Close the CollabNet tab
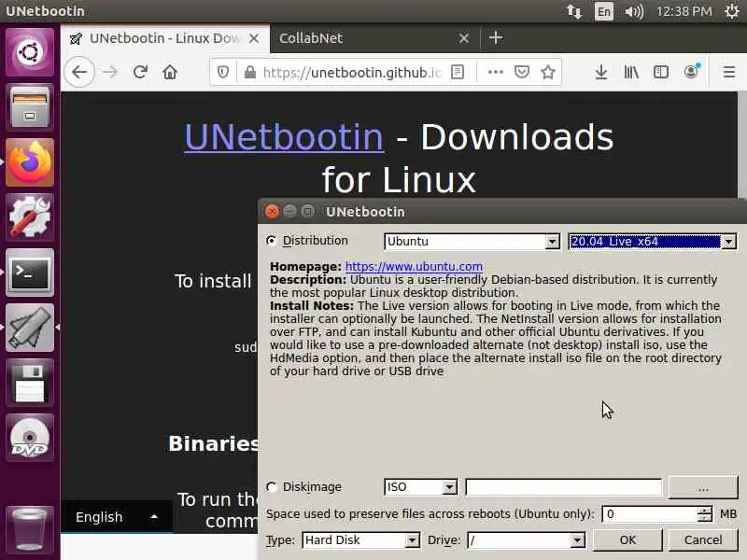 click(x=464, y=38)
